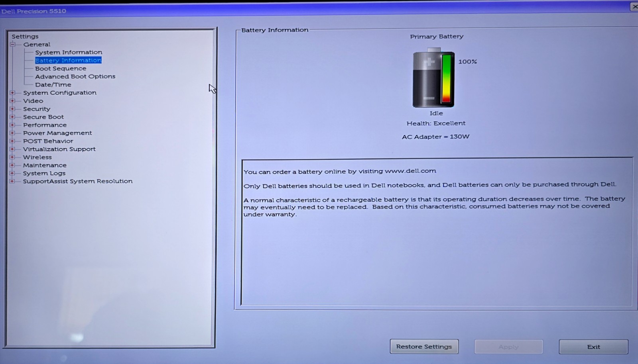The image size is (638, 364).
Task: Click the AC Adapter = 130W text
Action: [x=435, y=137]
